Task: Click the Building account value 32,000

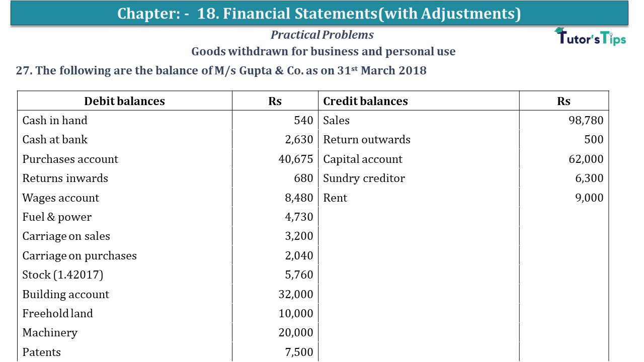Action: (296, 294)
